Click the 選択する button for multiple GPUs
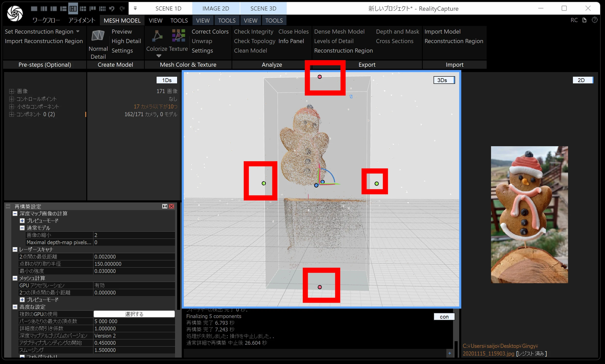The width and height of the screenshot is (605, 364). pos(134,314)
